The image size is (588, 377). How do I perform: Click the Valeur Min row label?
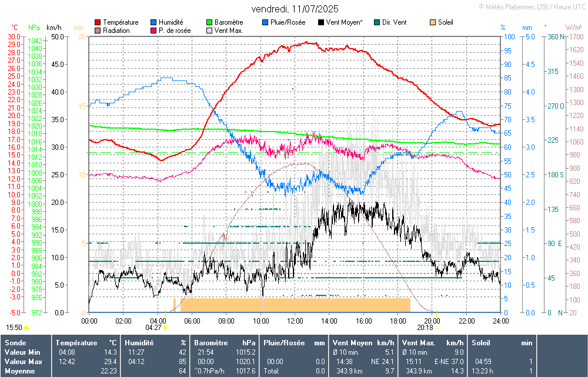point(22,352)
